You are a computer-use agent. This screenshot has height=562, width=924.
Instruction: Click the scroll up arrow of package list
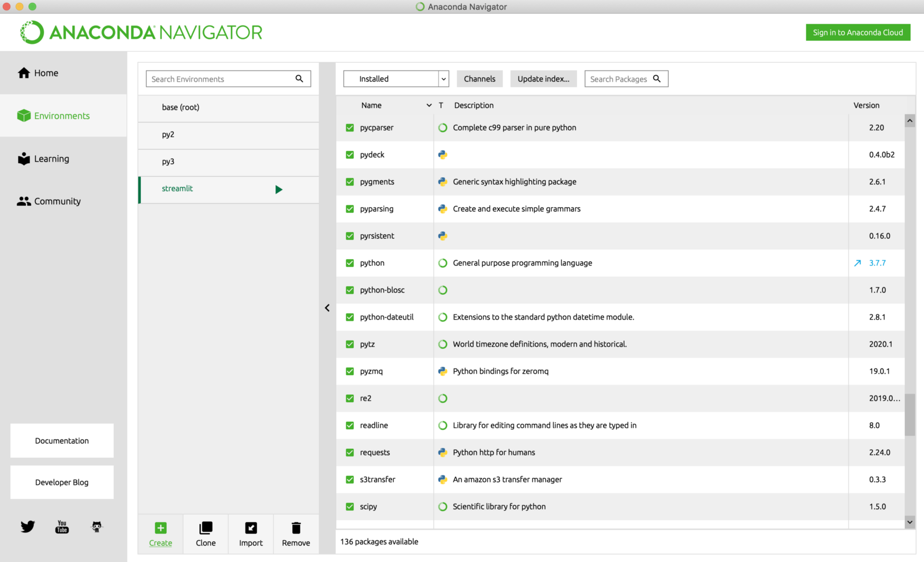coord(910,121)
